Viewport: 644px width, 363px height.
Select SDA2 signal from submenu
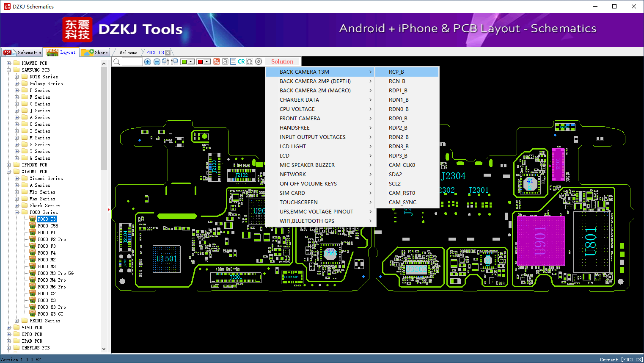tap(407, 175)
